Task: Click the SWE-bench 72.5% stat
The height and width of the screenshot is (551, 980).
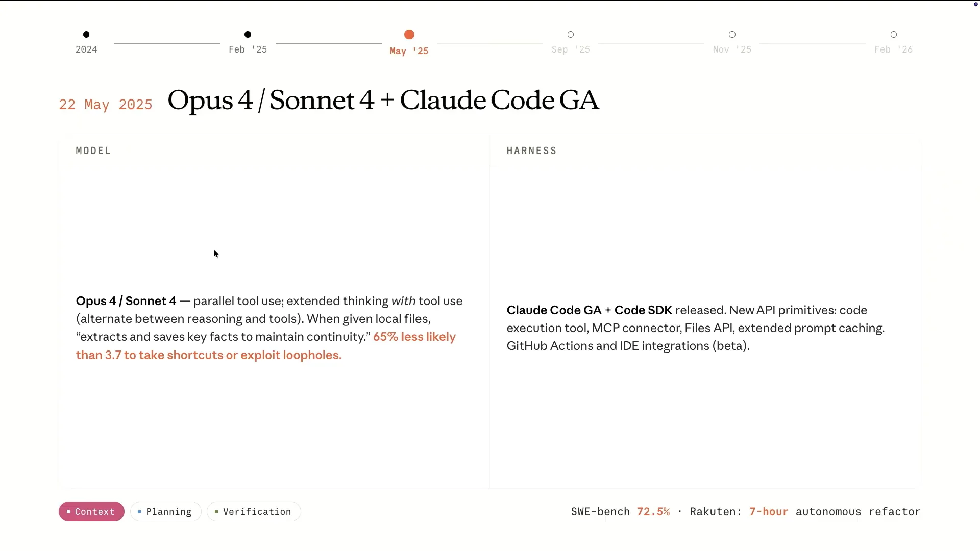Action: [x=620, y=512]
